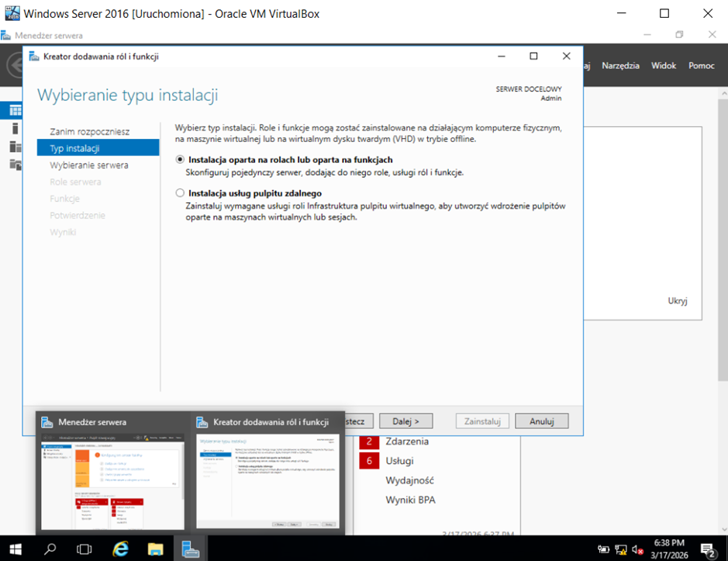Go to the Wybieranie serwera step
This screenshot has height=561, width=728.
point(89,165)
